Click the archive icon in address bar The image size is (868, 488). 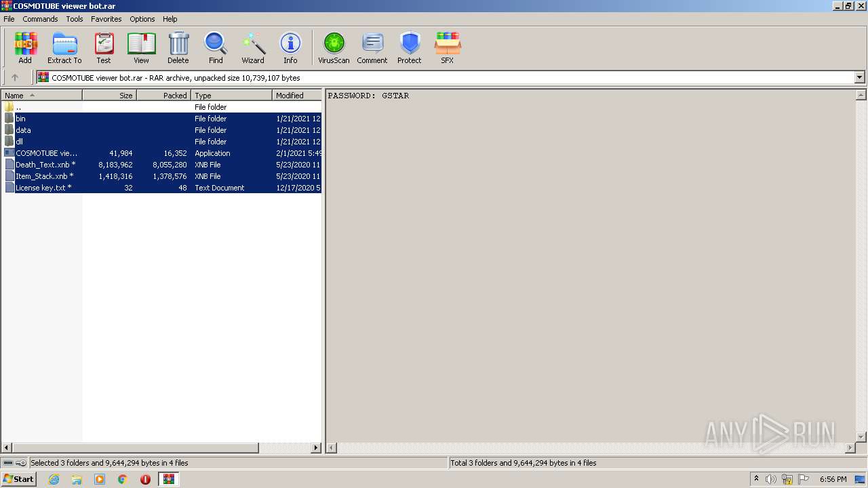[x=43, y=77]
